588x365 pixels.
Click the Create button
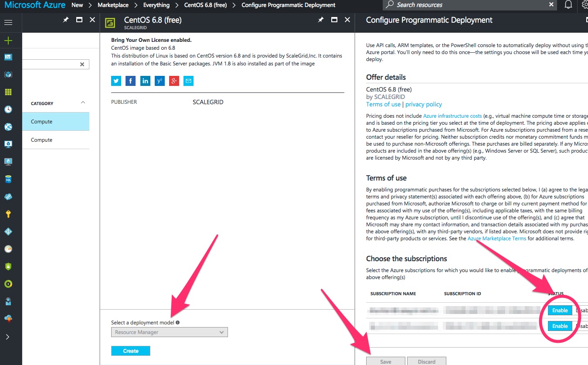tap(131, 351)
